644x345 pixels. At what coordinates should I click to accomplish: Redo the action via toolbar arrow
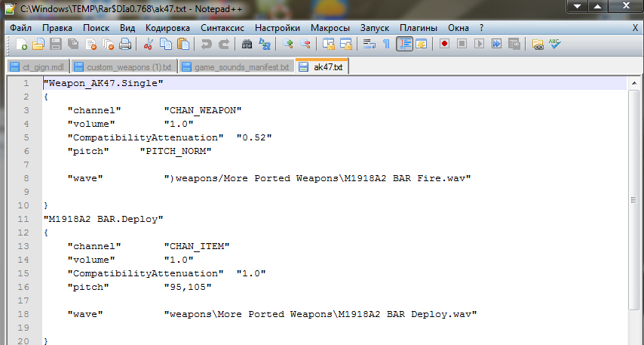pyautogui.click(x=223, y=44)
